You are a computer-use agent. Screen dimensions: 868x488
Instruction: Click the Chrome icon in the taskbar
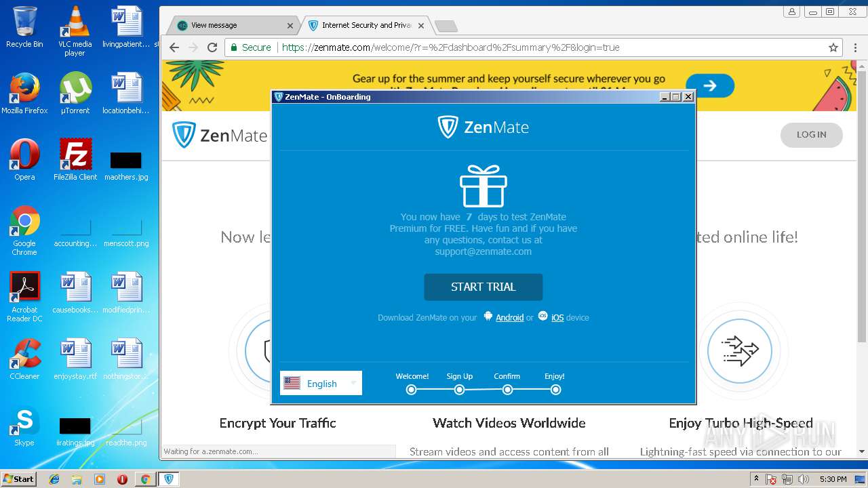pos(145,479)
